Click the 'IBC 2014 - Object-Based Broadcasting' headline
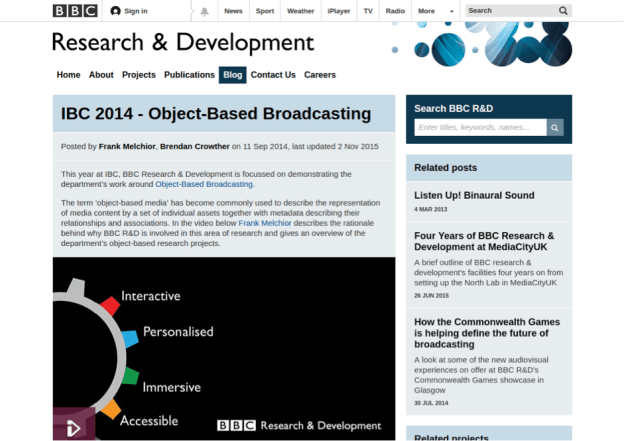This screenshot has height=441, width=624. (216, 114)
